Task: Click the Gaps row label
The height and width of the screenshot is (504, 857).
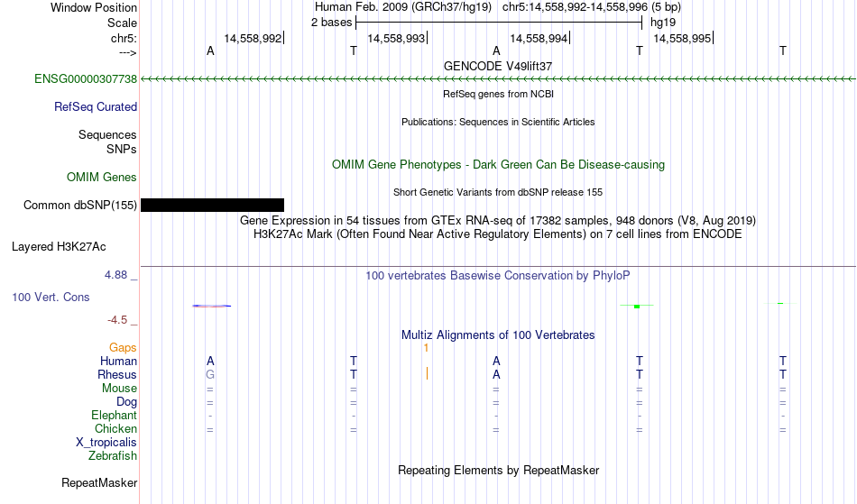Action: (x=123, y=348)
